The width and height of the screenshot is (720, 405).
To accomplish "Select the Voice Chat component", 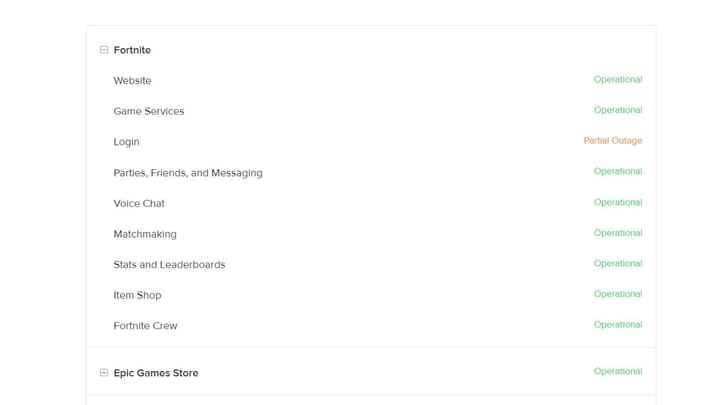I will tap(139, 204).
